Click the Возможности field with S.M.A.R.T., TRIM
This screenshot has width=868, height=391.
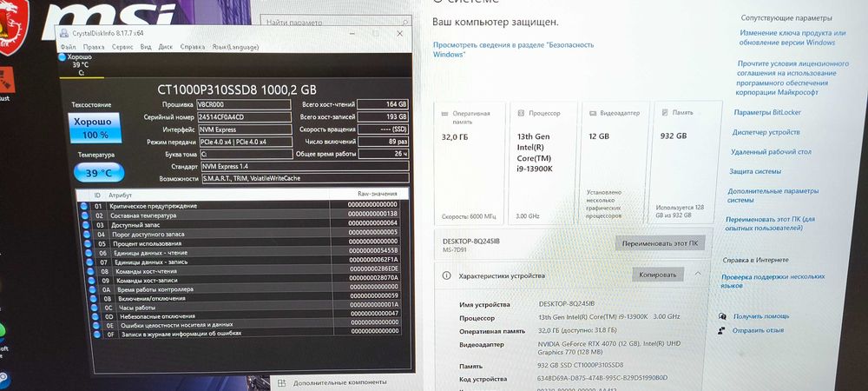tap(306, 178)
